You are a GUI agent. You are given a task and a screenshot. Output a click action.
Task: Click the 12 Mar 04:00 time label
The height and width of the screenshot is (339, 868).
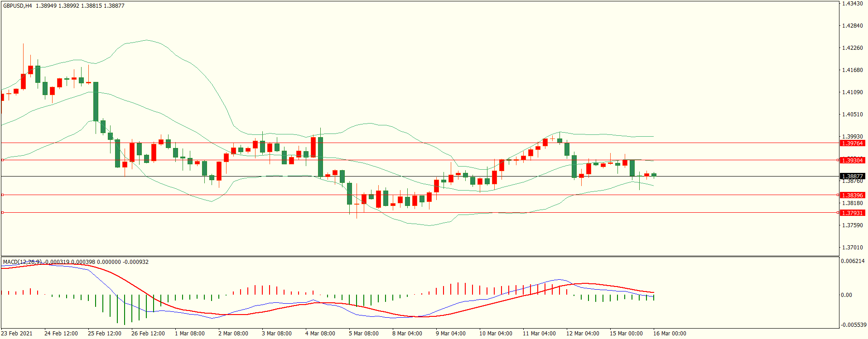(583, 334)
